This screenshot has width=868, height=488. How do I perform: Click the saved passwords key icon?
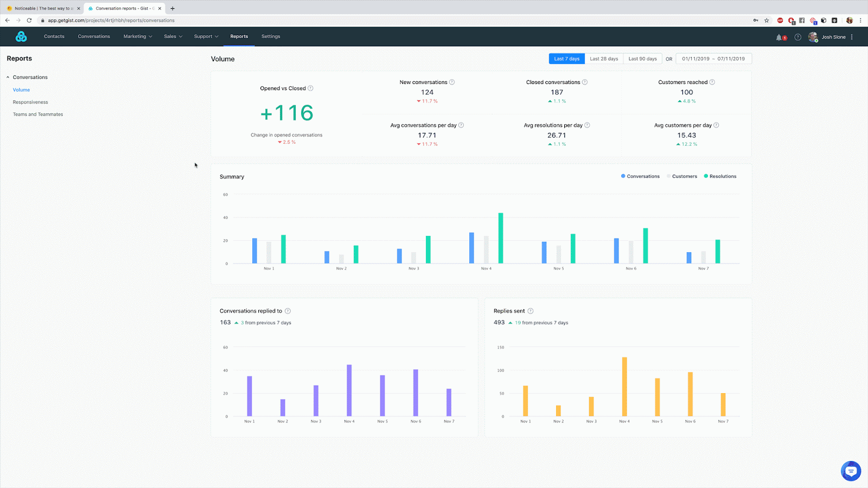755,21
